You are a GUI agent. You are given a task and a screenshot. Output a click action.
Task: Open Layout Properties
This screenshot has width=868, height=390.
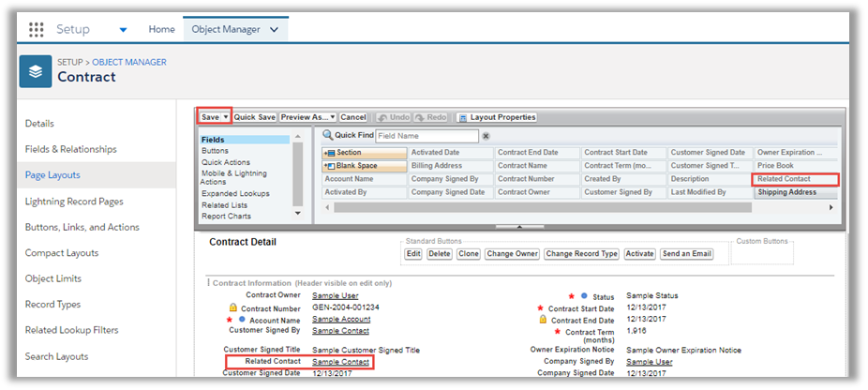(x=497, y=117)
